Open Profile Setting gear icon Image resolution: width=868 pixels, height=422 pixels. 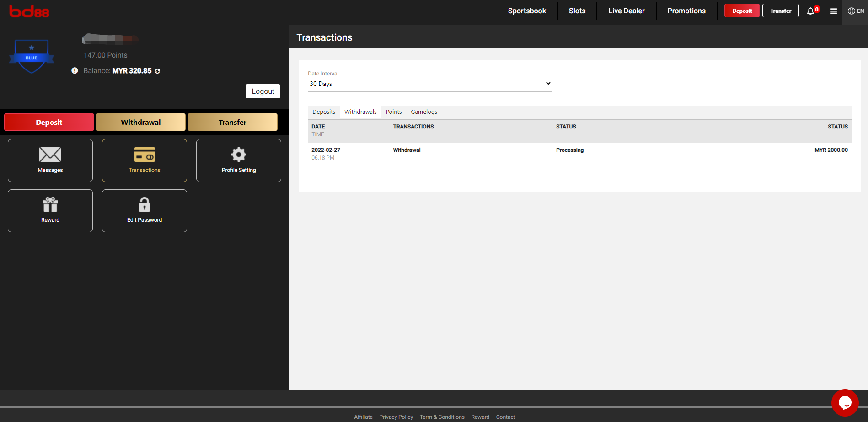coord(238,155)
